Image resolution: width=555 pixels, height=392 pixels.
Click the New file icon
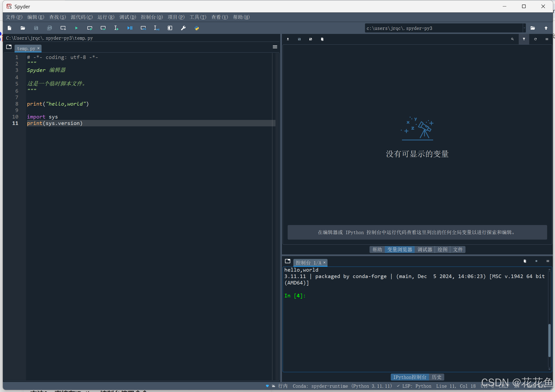tap(9, 28)
